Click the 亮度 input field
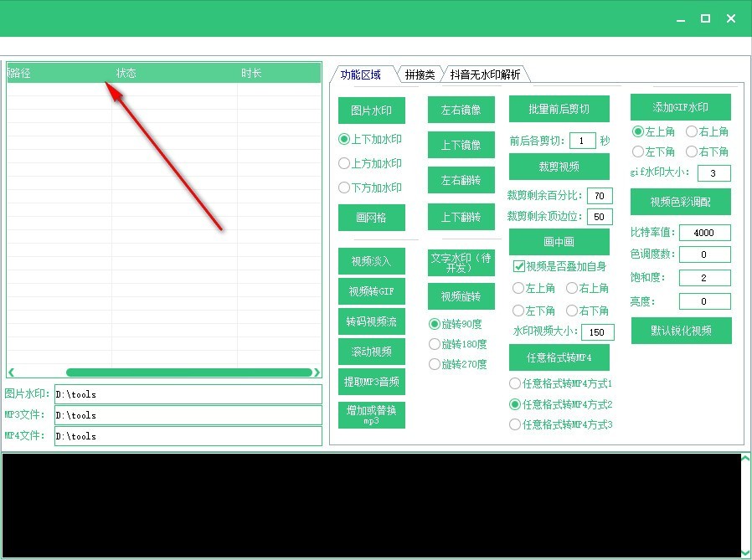This screenshot has height=560, width=752. [704, 301]
